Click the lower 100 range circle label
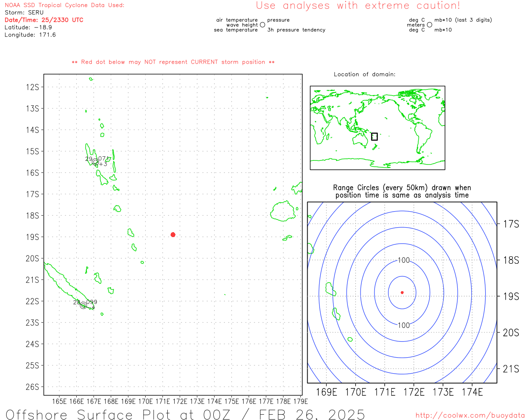 [404, 325]
